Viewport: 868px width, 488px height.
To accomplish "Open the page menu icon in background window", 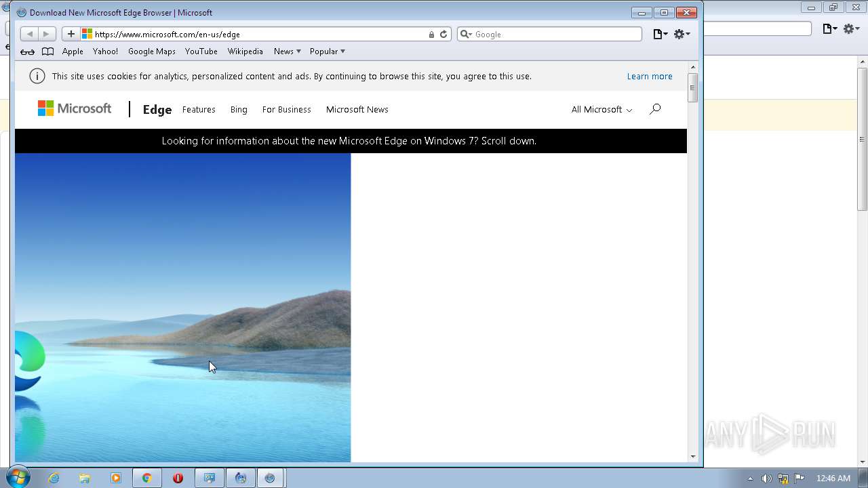I will coord(829,28).
